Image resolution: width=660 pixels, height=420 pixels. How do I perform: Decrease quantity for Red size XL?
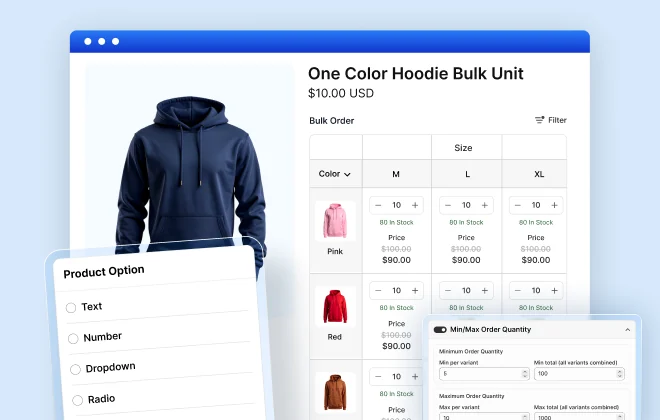pos(518,291)
